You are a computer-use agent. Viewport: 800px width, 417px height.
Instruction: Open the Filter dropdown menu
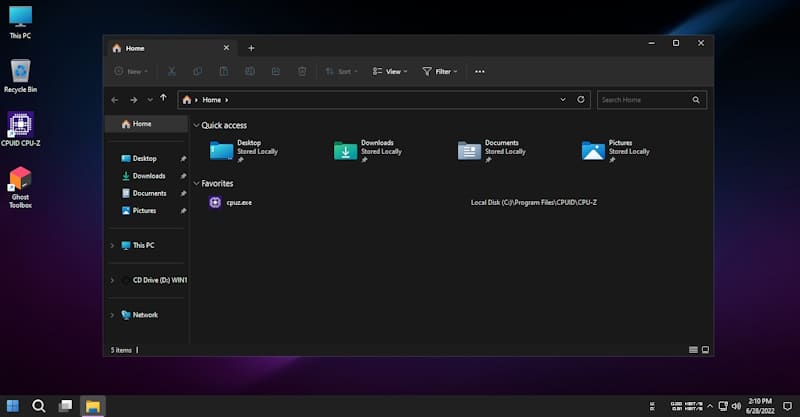point(439,72)
